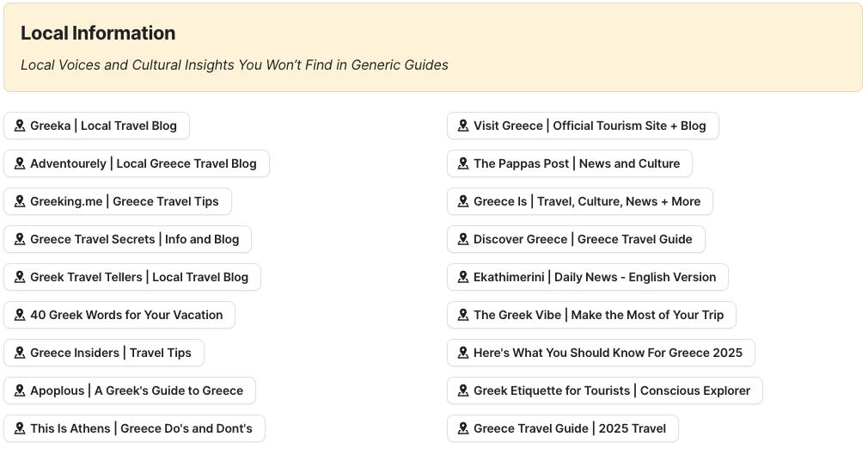Screen dimensions: 868x449
Task: Open Greece Is travel and culture link
Action: pyautogui.click(x=586, y=201)
